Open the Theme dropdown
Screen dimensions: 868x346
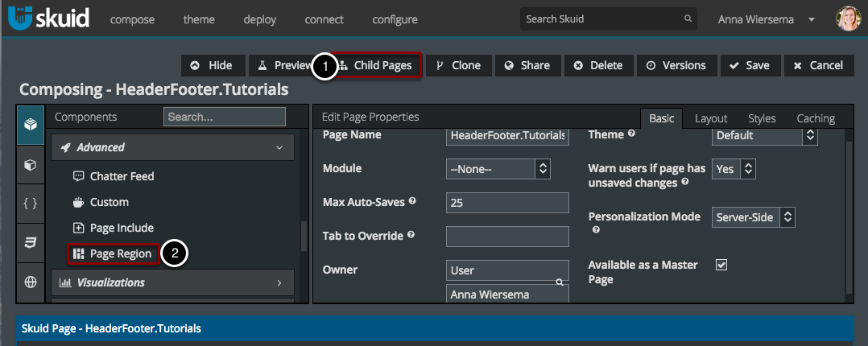pyautogui.click(x=764, y=136)
